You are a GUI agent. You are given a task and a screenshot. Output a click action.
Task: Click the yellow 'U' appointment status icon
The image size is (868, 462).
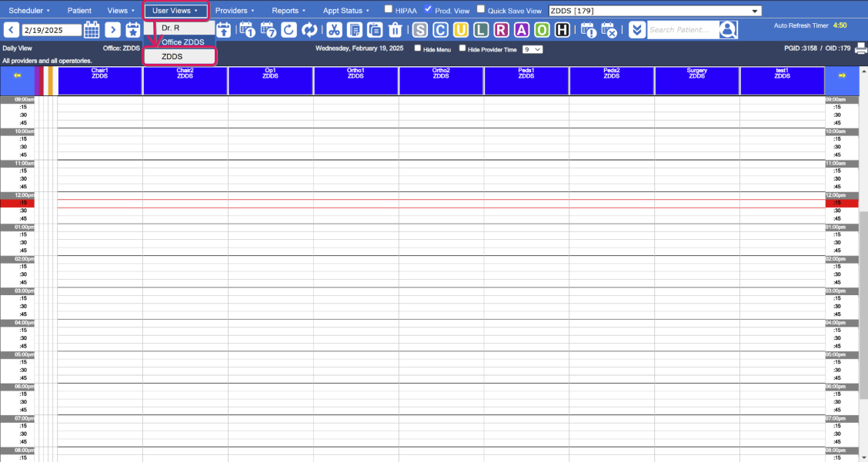pos(459,29)
